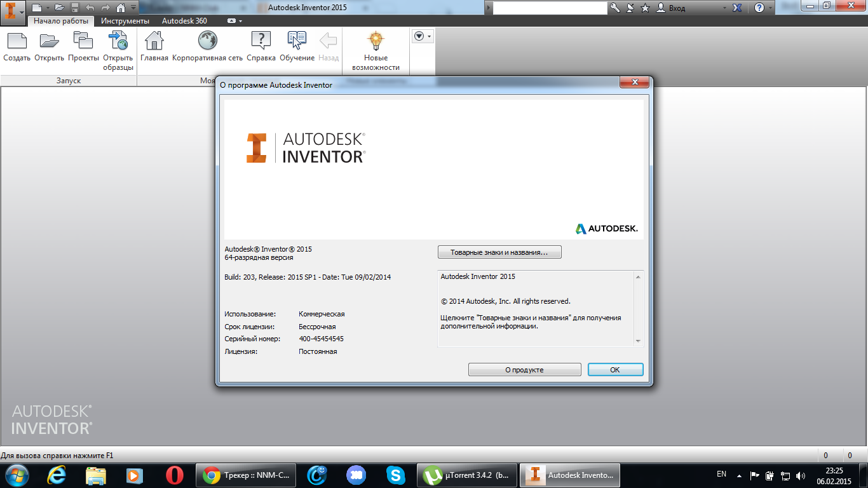Open Opera browser from the taskbar

click(x=174, y=475)
